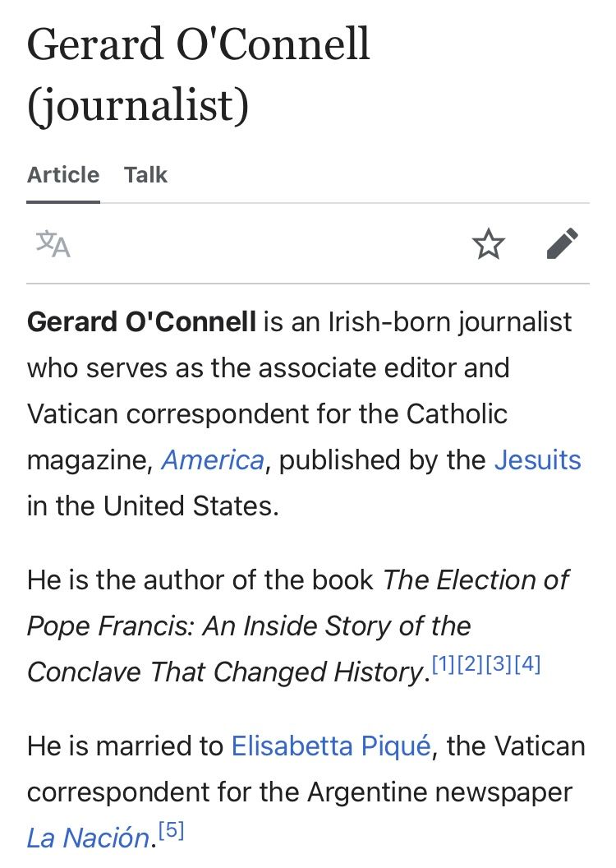Viewport: 616px width, 868px height.
Task: Jump to footnote [4]
Action: click(x=527, y=663)
